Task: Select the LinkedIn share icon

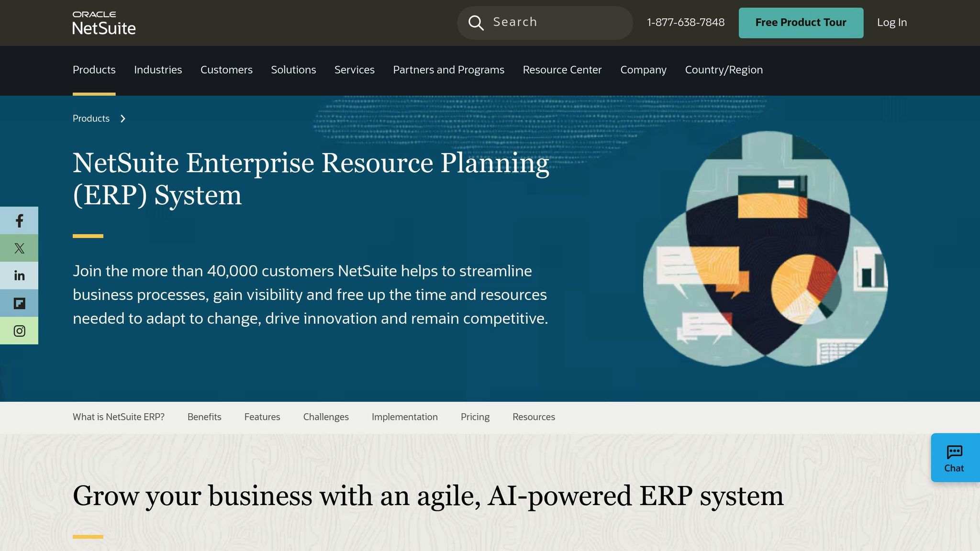Action: (x=19, y=275)
